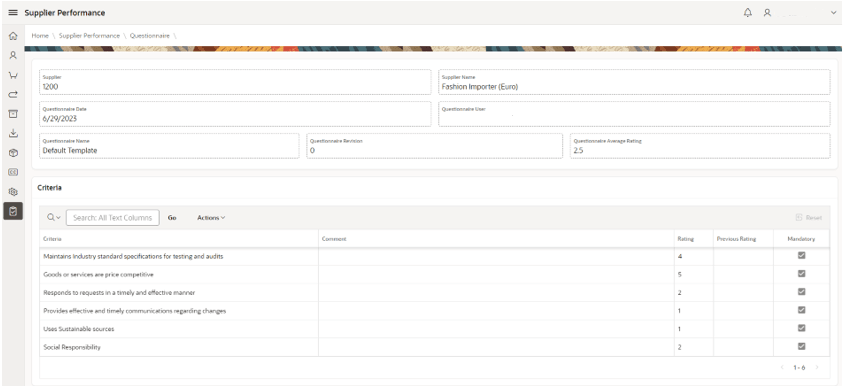This screenshot has width=845, height=390.
Task: Open the hamburger navigation menu
Action: coord(13,12)
